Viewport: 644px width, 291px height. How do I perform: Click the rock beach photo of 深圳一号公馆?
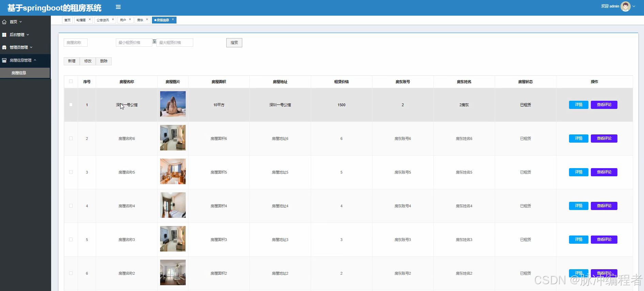click(x=173, y=104)
